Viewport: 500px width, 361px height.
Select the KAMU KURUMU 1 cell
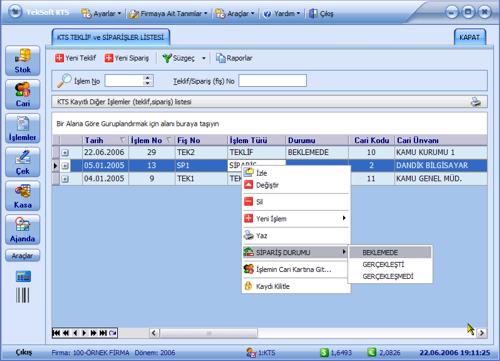(441, 152)
